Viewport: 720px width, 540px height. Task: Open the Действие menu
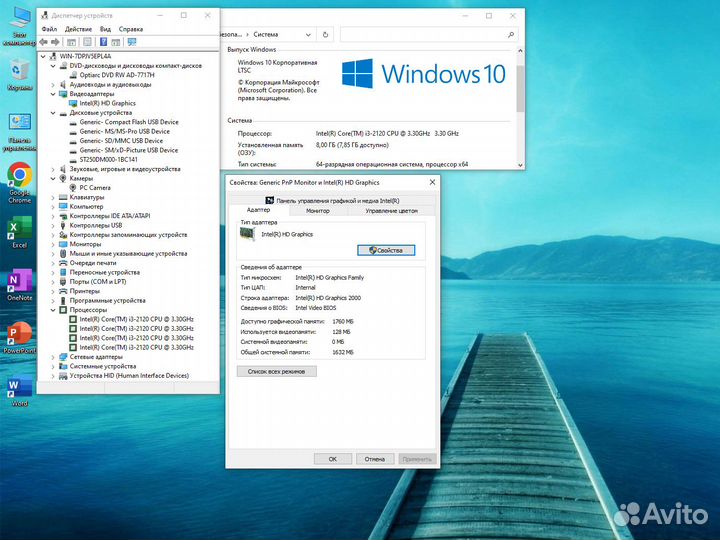tap(78, 29)
